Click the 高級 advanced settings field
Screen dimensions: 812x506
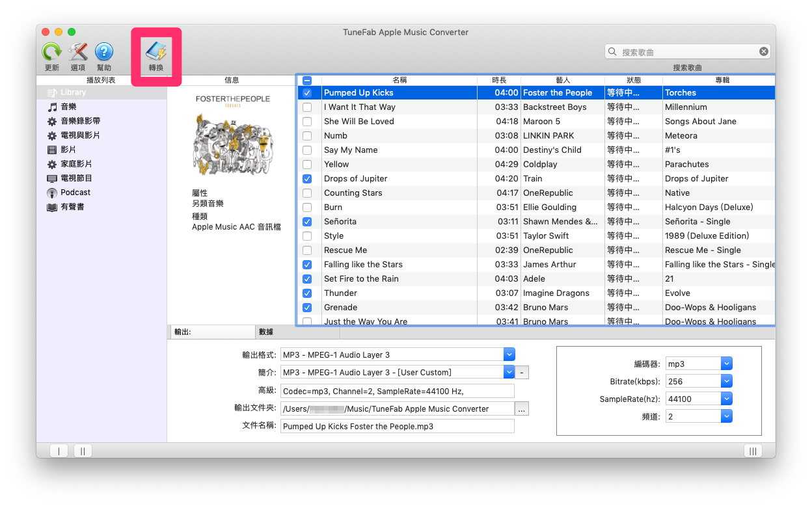[x=398, y=391]
